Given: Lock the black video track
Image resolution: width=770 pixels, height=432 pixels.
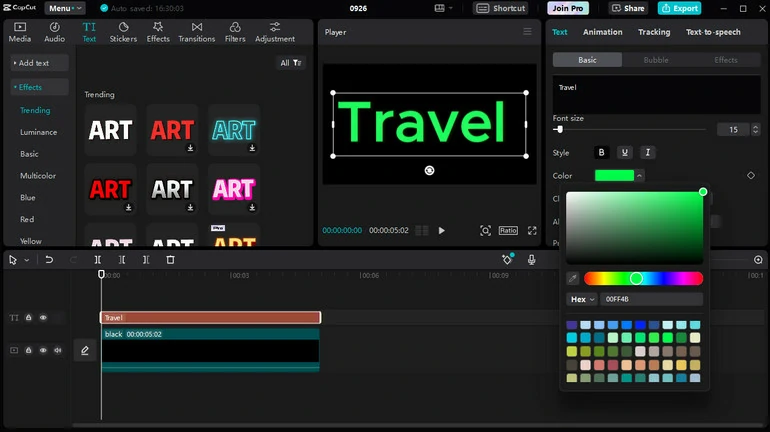Looking at the screenshot, I should pyautogui.click(x=28, y=350).
